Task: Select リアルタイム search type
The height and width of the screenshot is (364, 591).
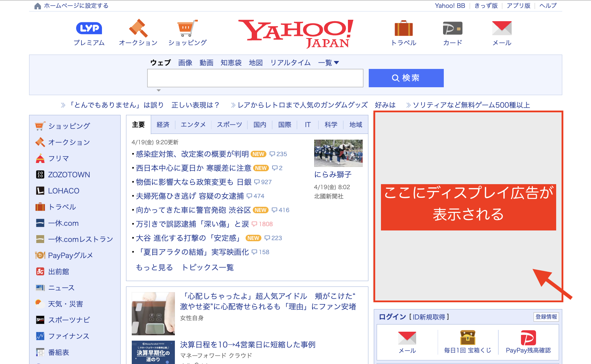Action: point(290,63)
